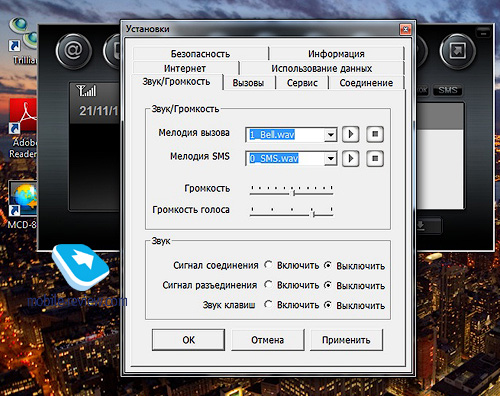Click the SMS button in modem window

pos(448,90)
